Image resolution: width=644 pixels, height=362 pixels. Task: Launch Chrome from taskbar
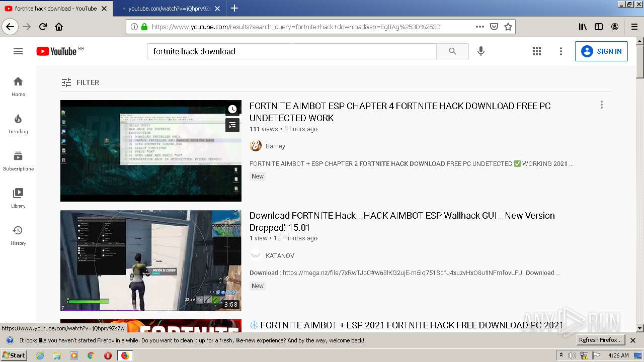tap(91, 355)
